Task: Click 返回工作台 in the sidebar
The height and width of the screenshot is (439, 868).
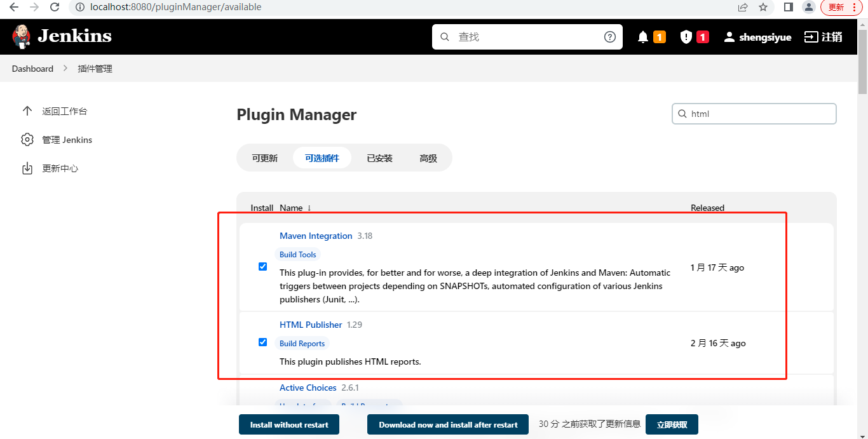Action: (x=65, y=111)
